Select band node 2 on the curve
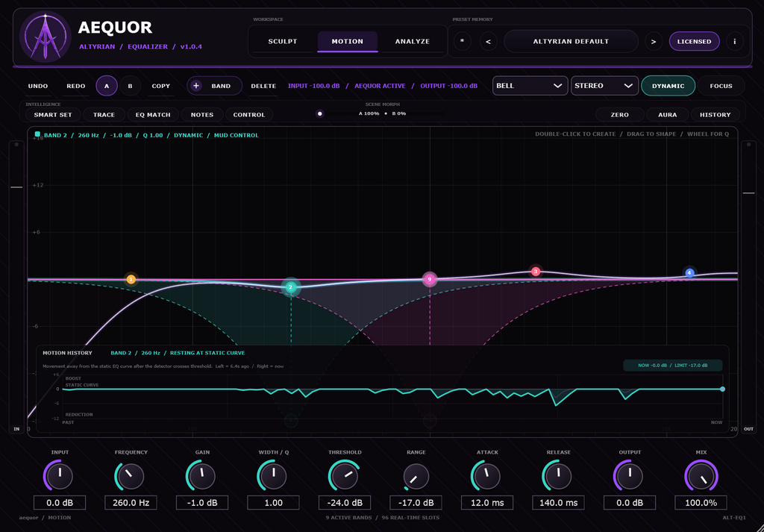764x532 pixels. click(291, 287)
